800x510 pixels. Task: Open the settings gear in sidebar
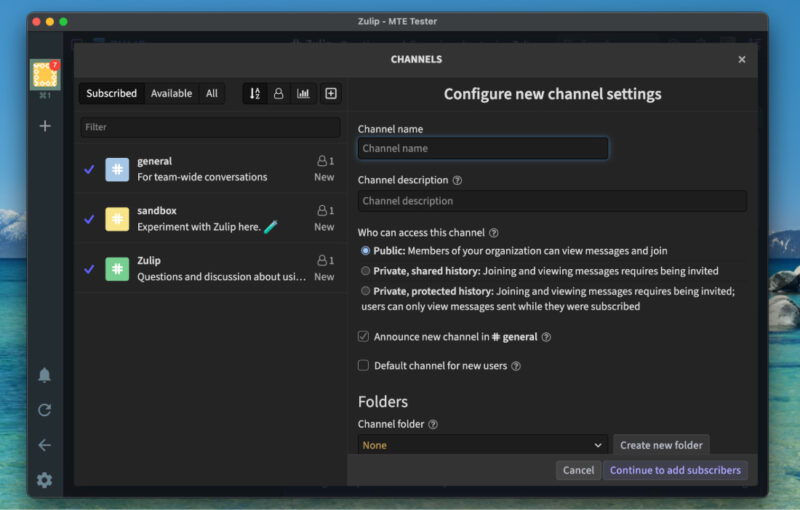[x=45, y=480]
